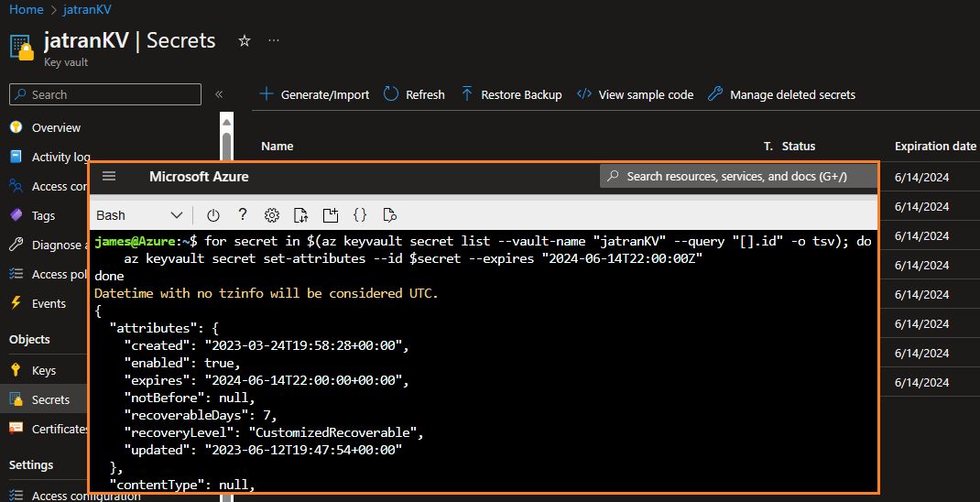Click the sidebar Search input field
980x502 pixels.
click(x=105, y=95)
